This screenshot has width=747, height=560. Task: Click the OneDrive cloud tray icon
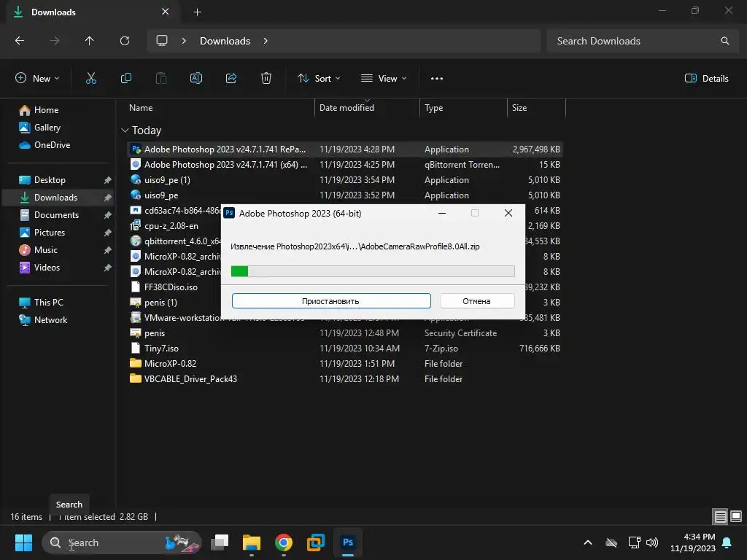[611, 542]
